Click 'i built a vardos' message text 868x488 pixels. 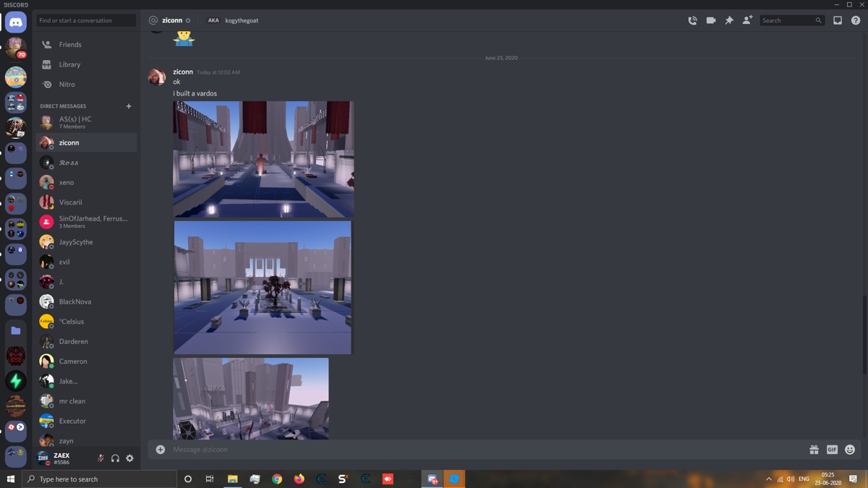coord(195,93)
